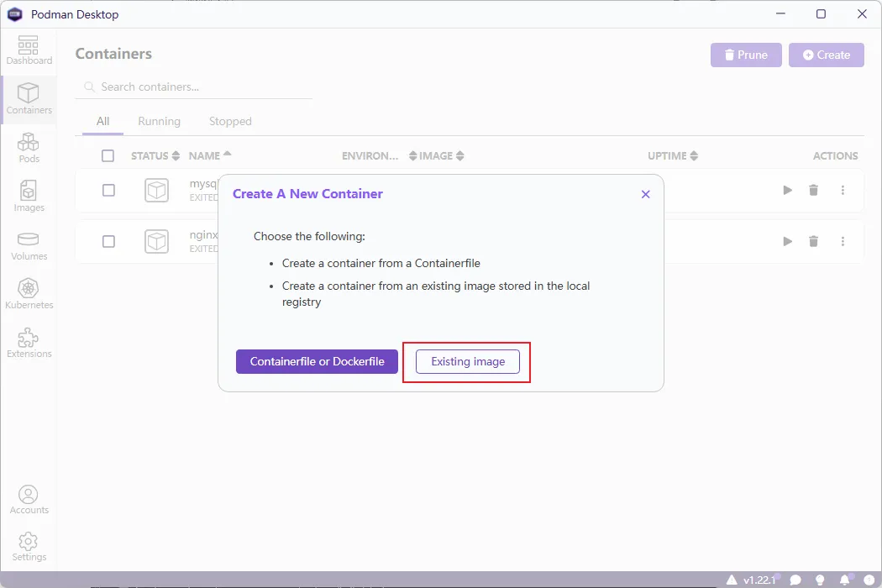Select all containers with header checkbox
The width and height of the screenshot is (882, 588).
click(x=108, y=155)
